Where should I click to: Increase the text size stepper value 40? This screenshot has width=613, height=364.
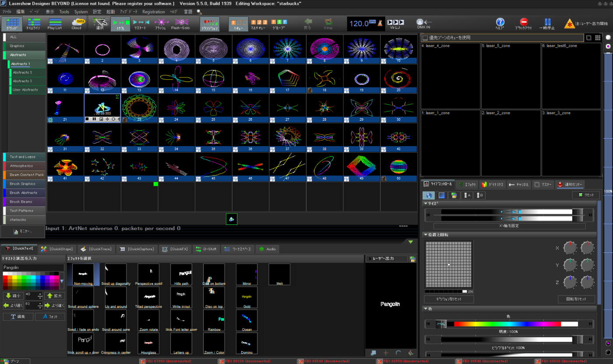[40, 294]
